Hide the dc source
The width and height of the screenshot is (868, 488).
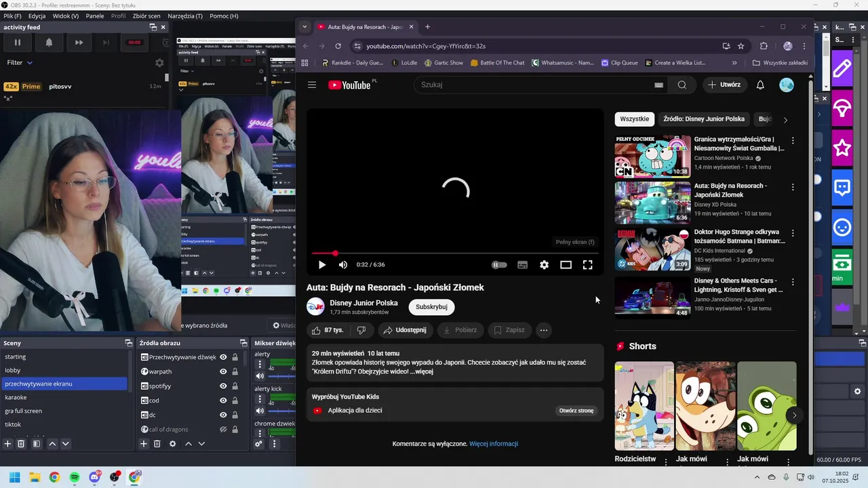223,415
